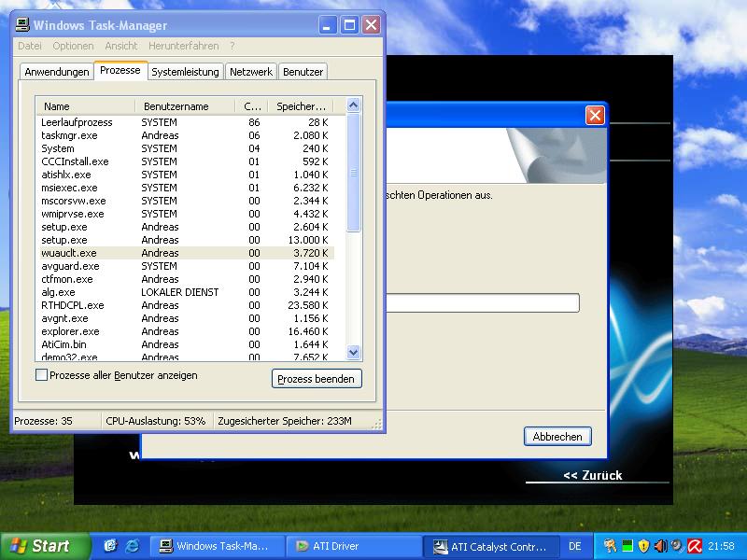Click the << Zurück link in ATI installer
Screen dimensions: 747x560
[x=593, y=475]
